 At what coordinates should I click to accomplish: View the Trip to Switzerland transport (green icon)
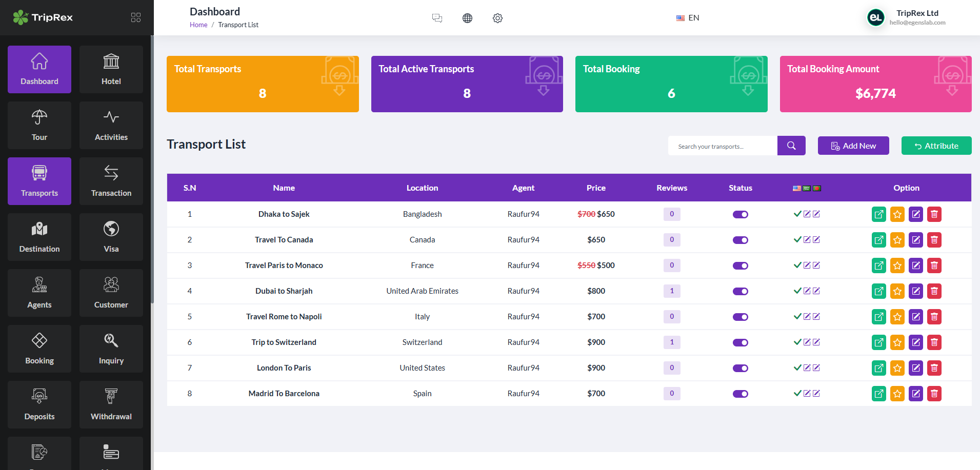click(x=879, y=342)
